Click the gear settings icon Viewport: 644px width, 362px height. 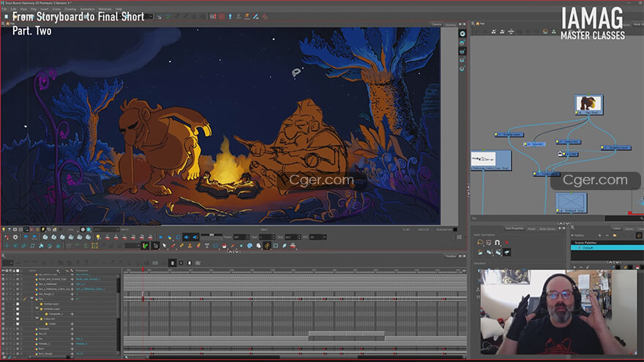point(15,237)
